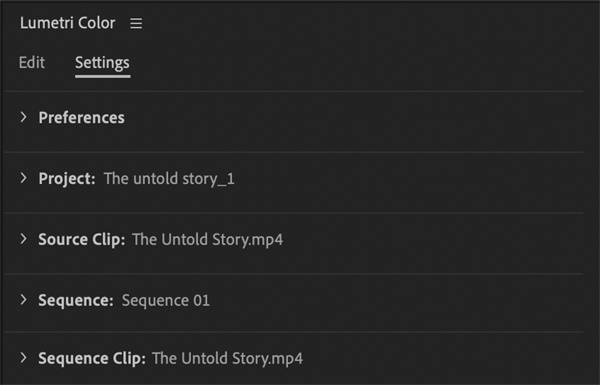Image resolution: width=600 pixels, height=385 pixels.
Task: Open the Lumetri Color panel menu icon
Action: 136,23
